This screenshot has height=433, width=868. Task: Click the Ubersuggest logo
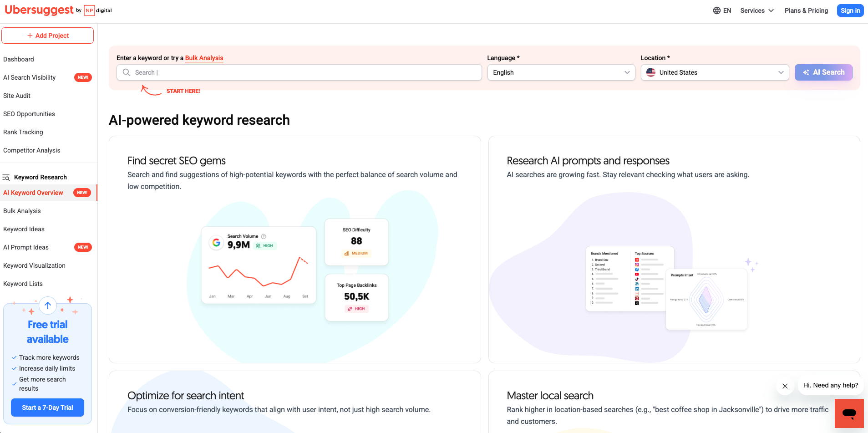[39, 10]
